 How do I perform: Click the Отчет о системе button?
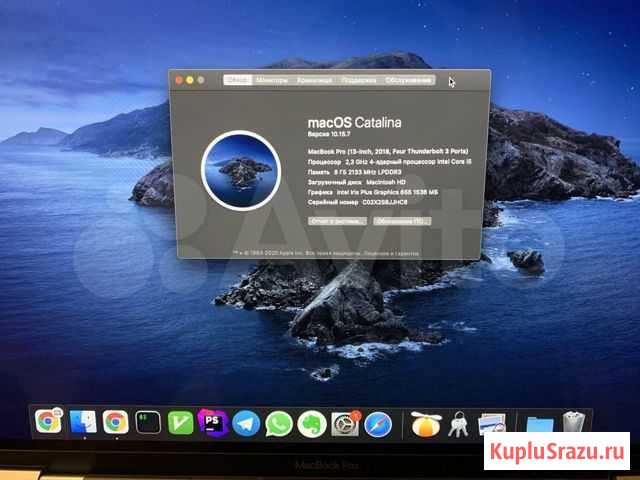click(337, 221)
